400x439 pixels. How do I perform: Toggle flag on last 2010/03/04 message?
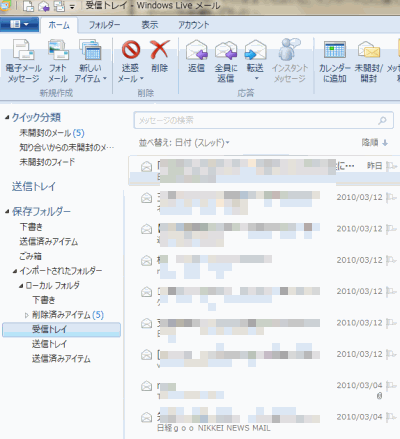[391, 417]
